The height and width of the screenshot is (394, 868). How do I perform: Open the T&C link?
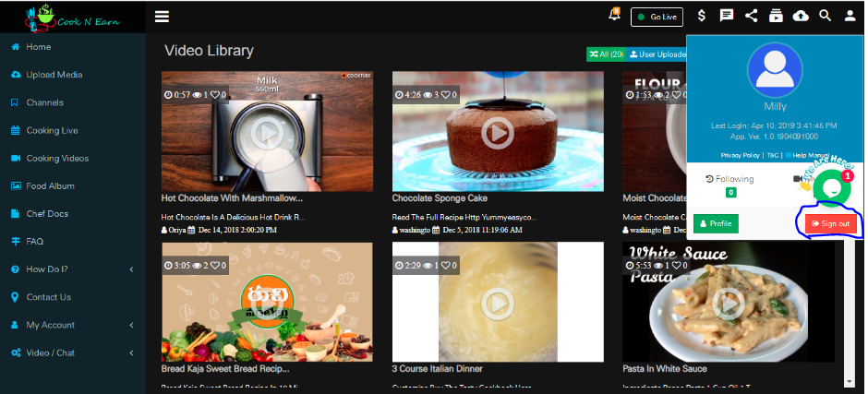[x=773, y=156]
